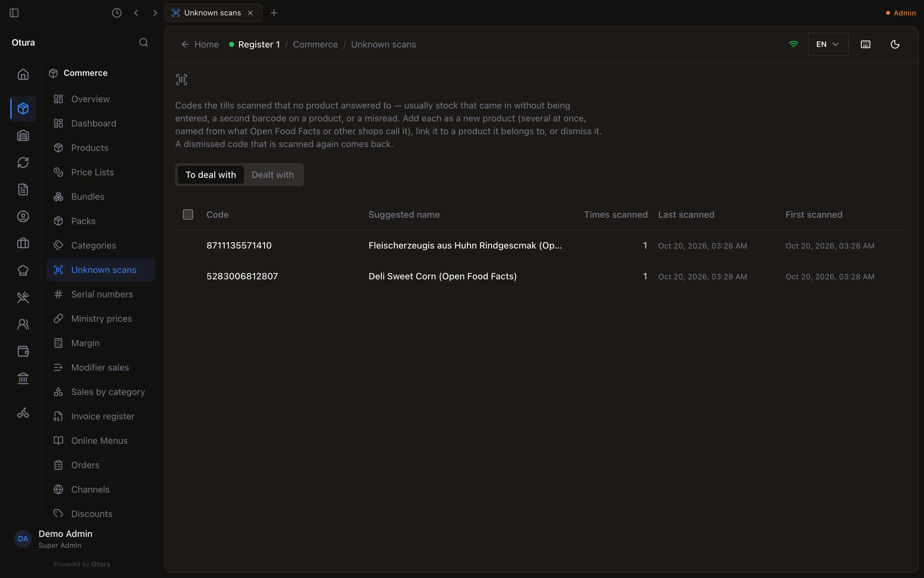The image size is (924, 578).
Task: Select the Commerce cube rail icon
Action: (x=23, y=109)
